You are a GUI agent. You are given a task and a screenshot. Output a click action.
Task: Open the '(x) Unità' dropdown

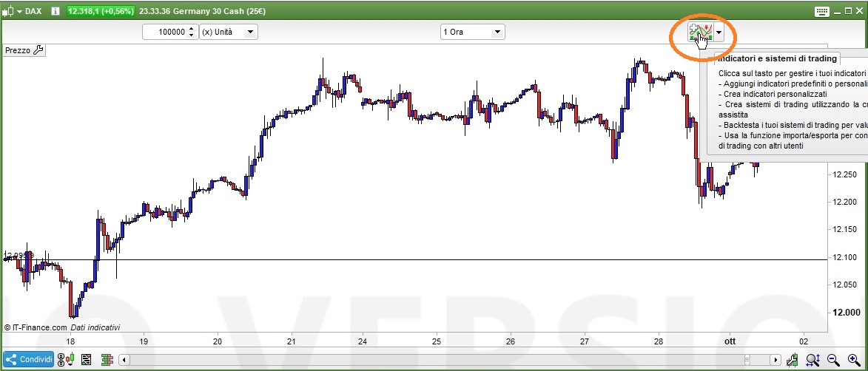(x=229, y=32)
